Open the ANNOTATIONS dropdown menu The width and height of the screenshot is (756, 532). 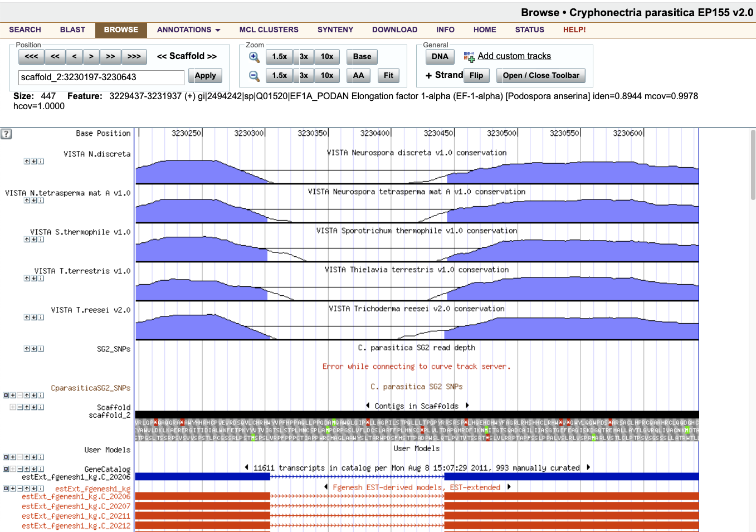click(x=188, y=30)
